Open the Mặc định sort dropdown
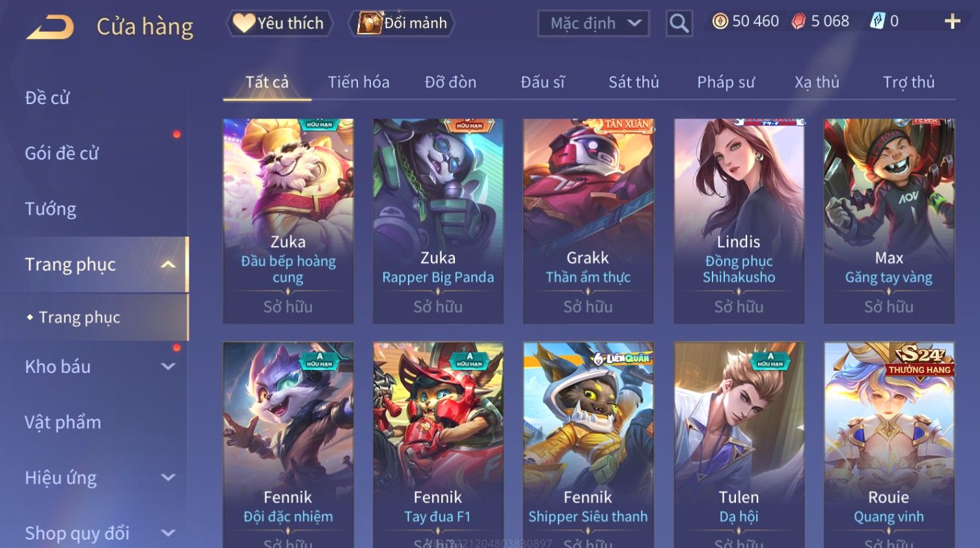Screen dimensions: 980x548 click(593, 23)
